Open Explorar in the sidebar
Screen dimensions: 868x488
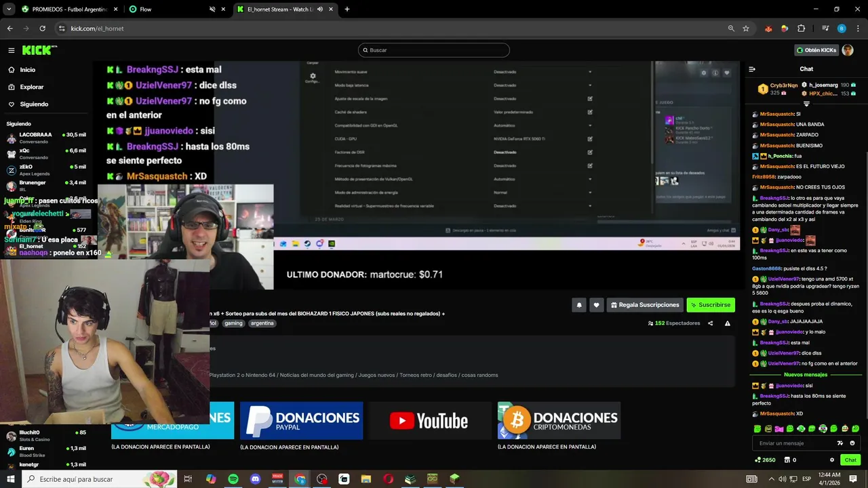coord(31,87)
